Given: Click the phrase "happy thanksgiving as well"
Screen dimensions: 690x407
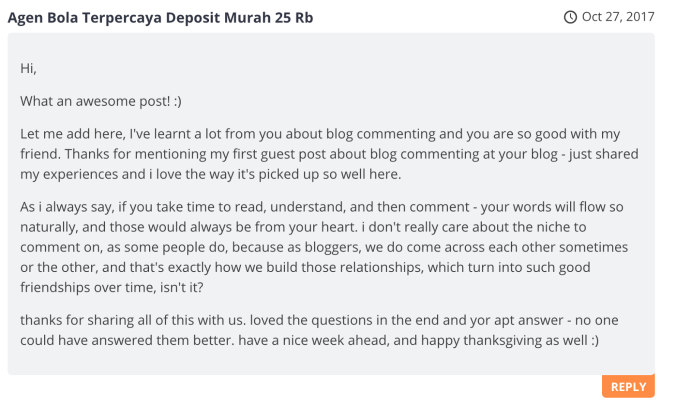Looking at the screenshot, I should click(504, 340).
